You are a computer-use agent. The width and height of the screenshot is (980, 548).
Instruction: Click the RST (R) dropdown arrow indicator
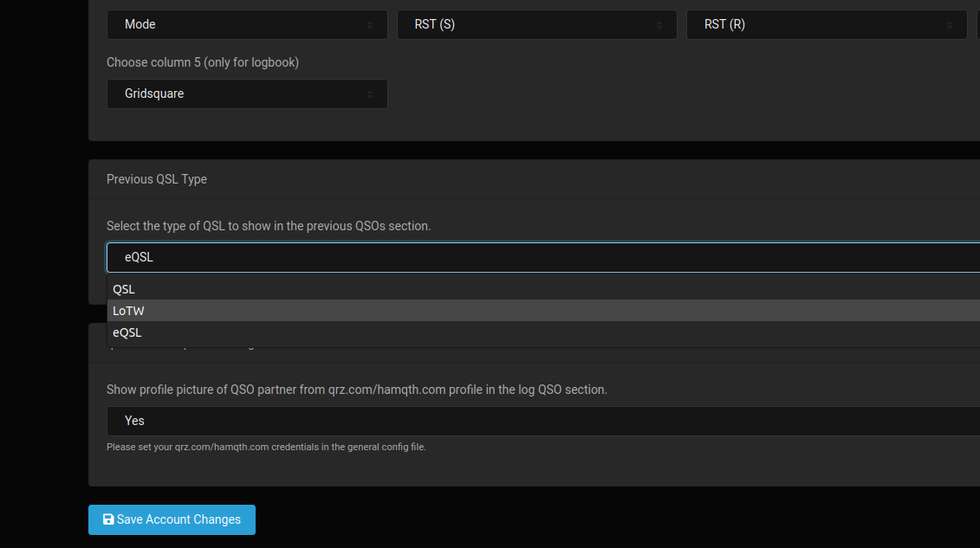pos(950,25)
